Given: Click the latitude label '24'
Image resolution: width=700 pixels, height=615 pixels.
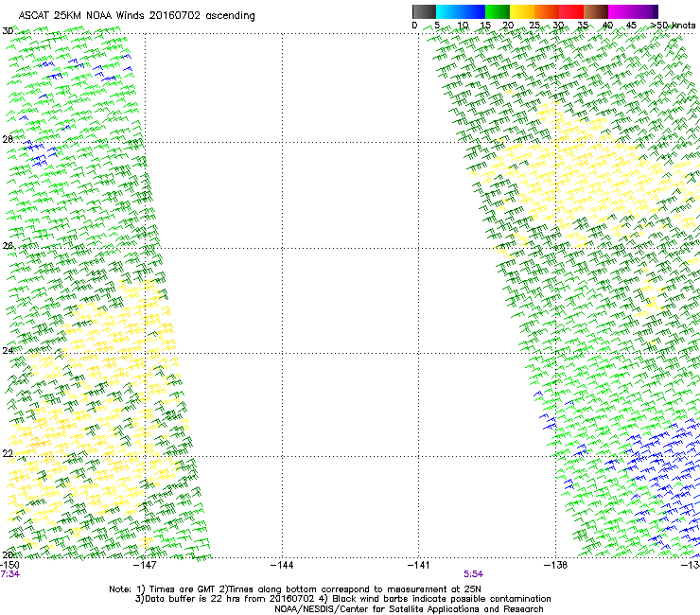Looking at the screenshot, I should click(8, 351).
